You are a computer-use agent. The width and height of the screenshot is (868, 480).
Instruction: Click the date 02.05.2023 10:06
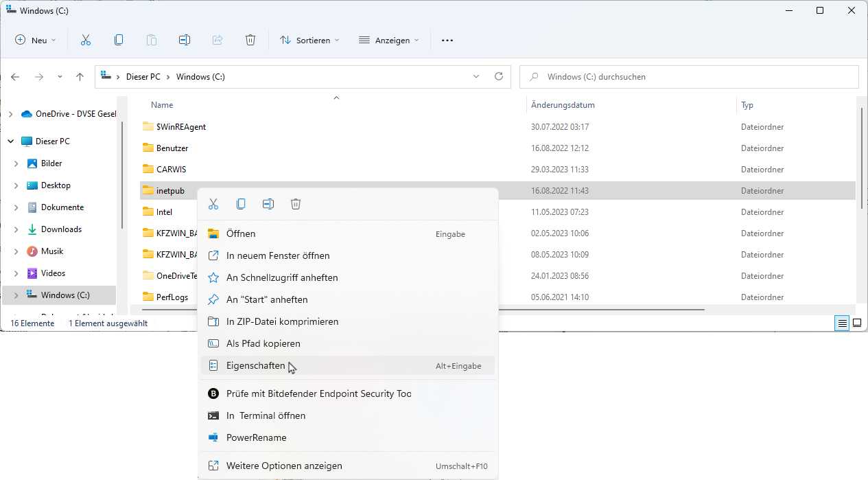pyautogui.click(x=560, y=233)
